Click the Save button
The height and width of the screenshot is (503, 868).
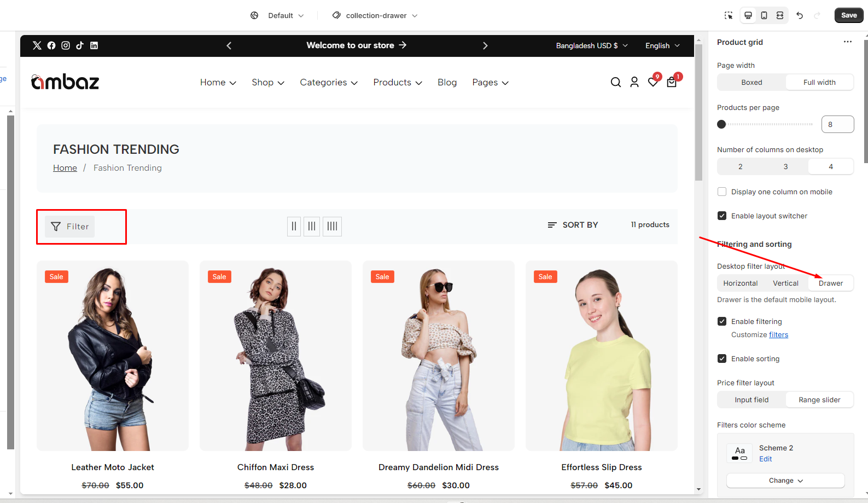click(x=848, y=15)
